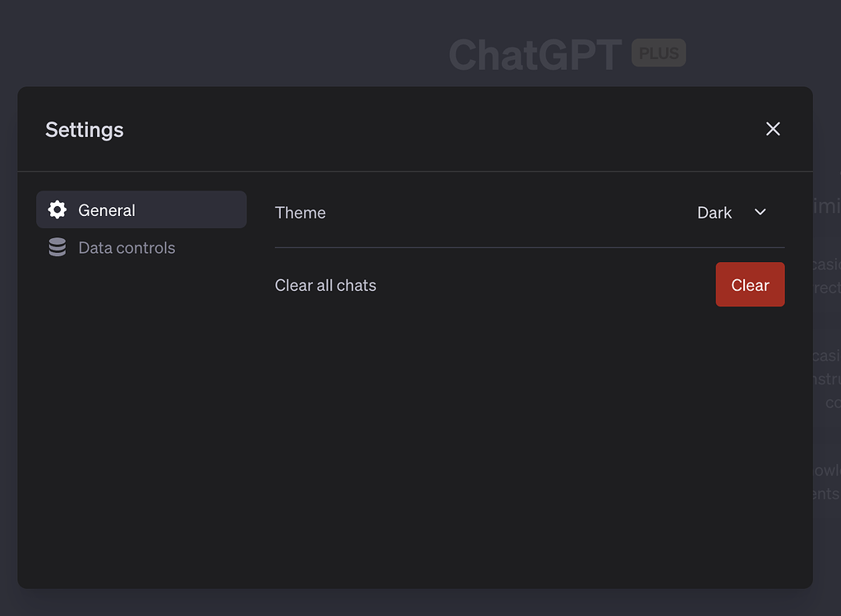Click the Theme setting label

(300, 212)
